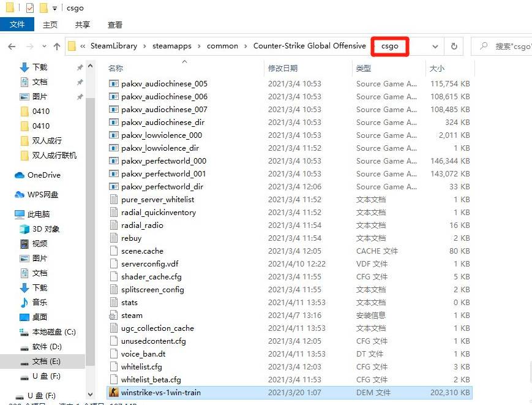Jump to Counter-Strike Global Offensive breadcrumb

(309, 46)
